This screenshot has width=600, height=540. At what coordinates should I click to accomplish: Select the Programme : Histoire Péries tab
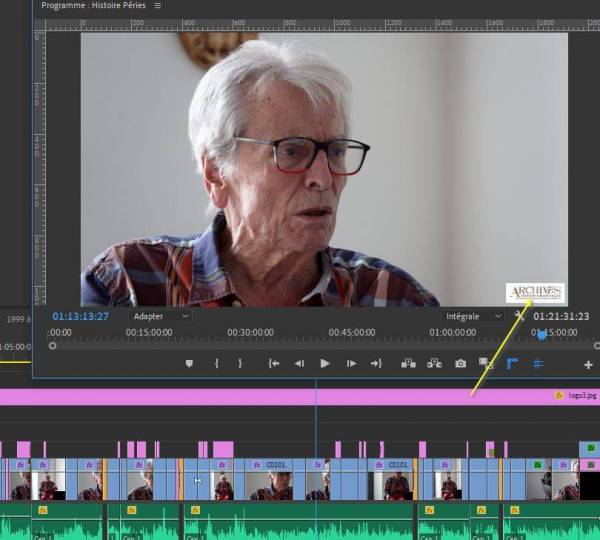95,6
